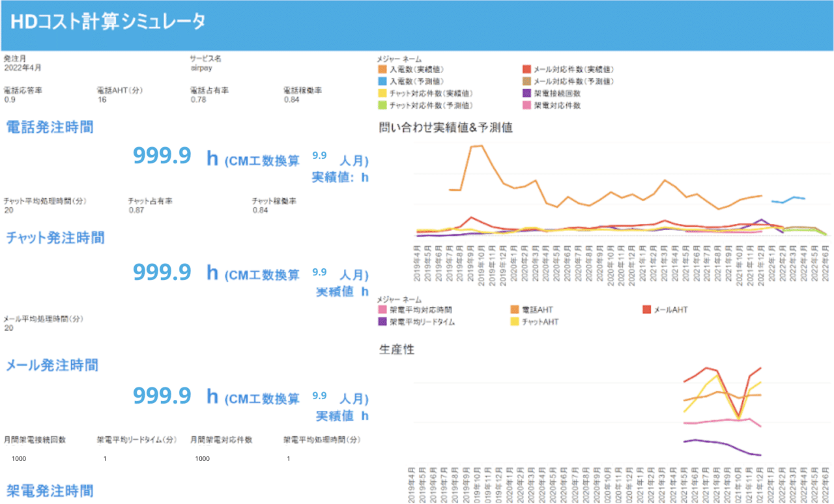Screen dimensions: 834x504
Task: Click the 架電発注時間 section heading
Action: tap(50, 490)
